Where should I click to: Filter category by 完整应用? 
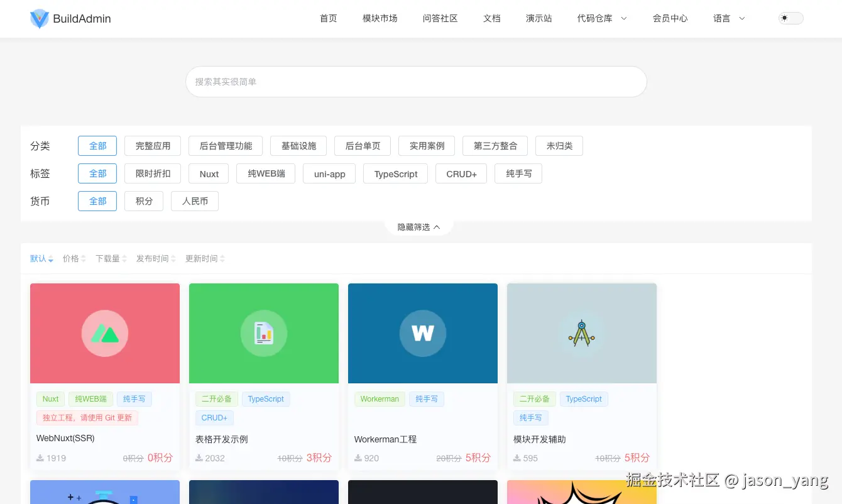[153, 146]
